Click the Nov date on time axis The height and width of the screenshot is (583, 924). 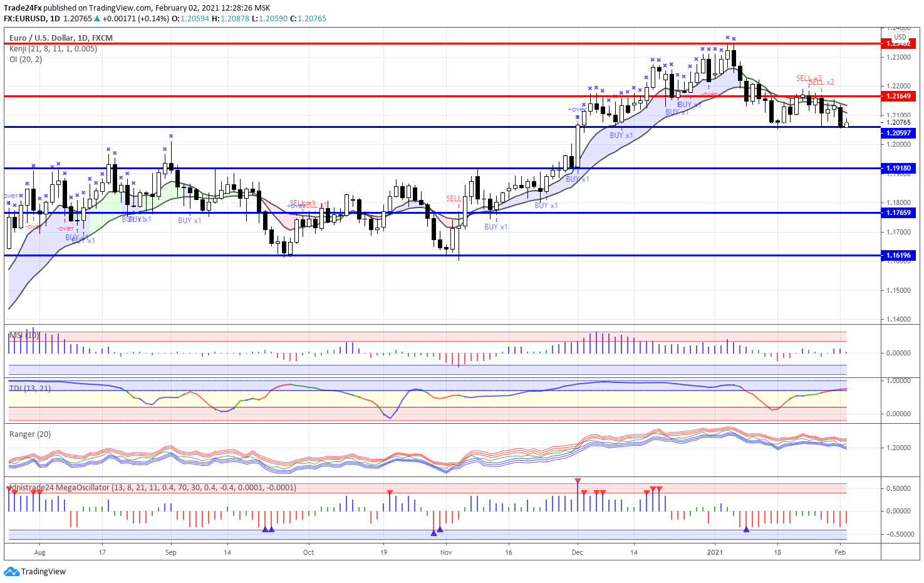point(446,552)
